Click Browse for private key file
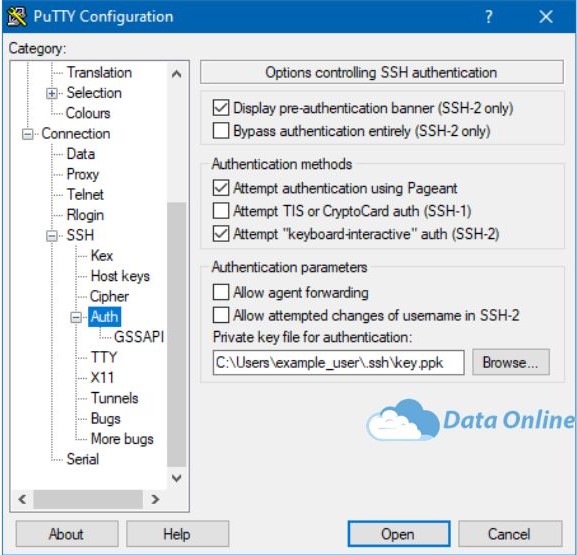Viewport: 577px width, 555px height. (511, 363)
